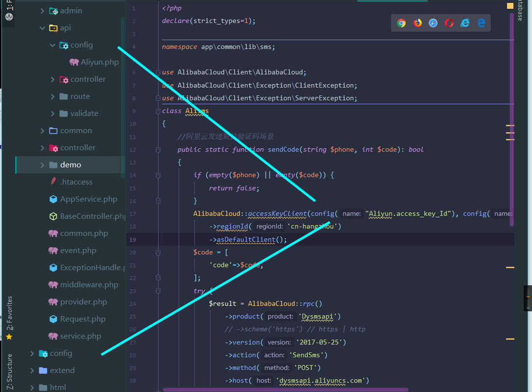Click the AppService.php class icon

pyautogui.click(x=53, y=199)
